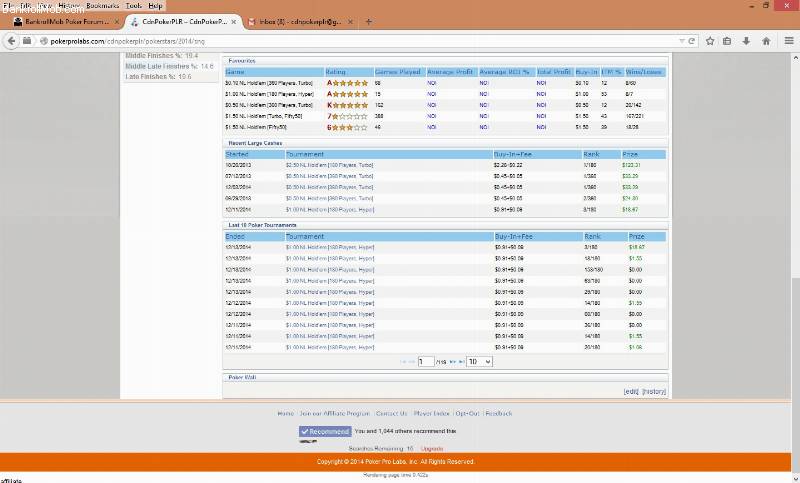800x483 pixels.
Task: Open the bookmarks list icon in toolbar
Action: [727, 41]
